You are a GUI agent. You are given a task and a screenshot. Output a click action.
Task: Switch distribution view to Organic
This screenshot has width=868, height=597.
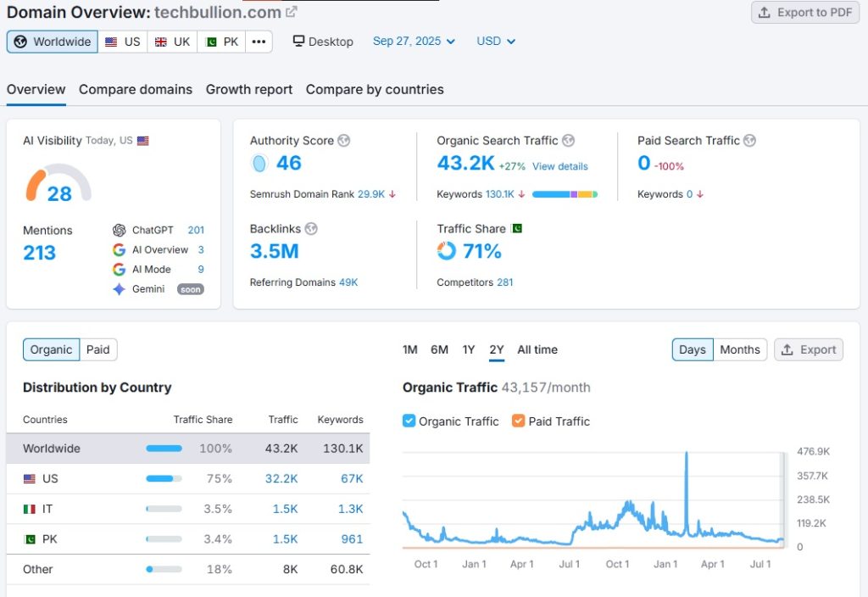pos(52,349)
